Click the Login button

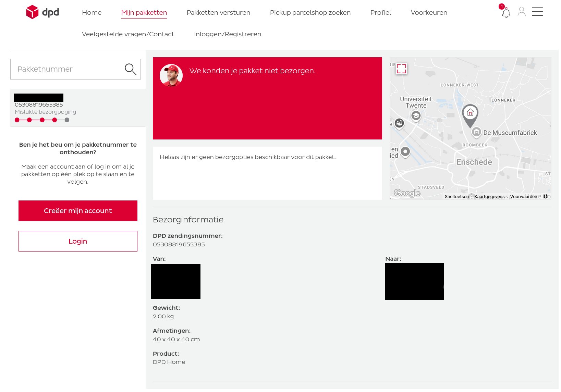[x=78, y=241]
